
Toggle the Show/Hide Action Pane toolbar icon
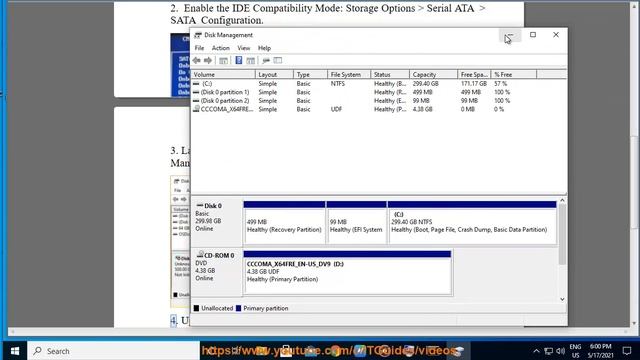pos(251,60)
